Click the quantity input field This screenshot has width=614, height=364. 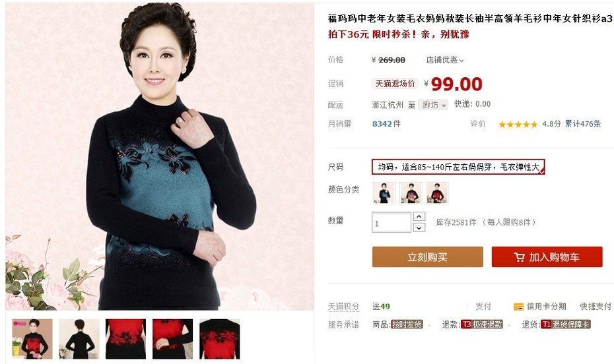point(392,222)
